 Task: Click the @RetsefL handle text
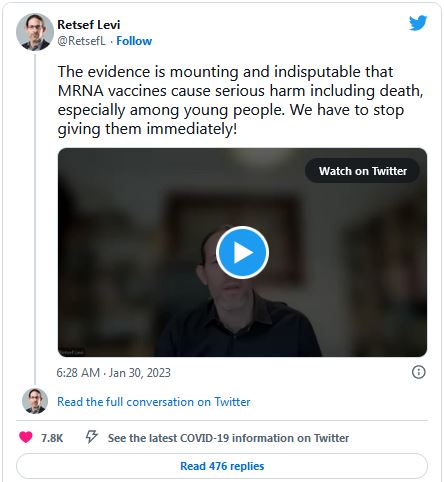[x=81, y=41]
